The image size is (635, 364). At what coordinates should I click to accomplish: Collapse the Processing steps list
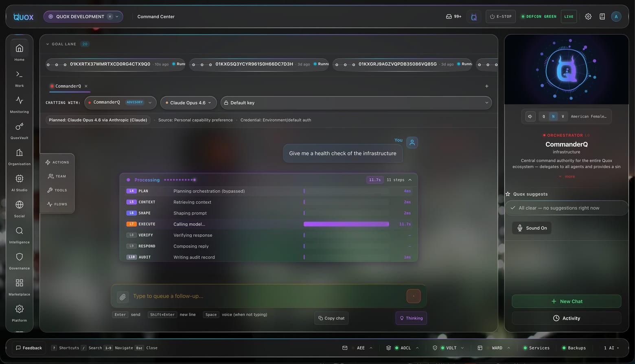(x=410, y=180)
